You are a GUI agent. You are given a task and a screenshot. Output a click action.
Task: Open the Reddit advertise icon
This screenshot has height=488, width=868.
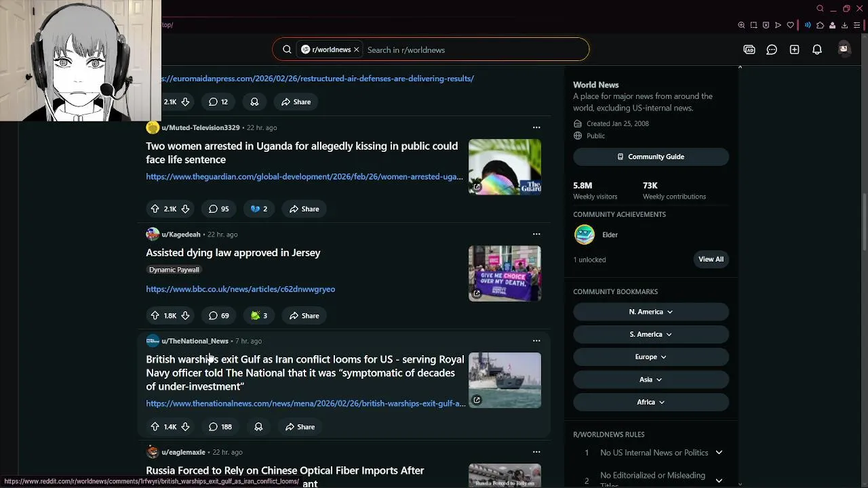[x=749, y=49]
